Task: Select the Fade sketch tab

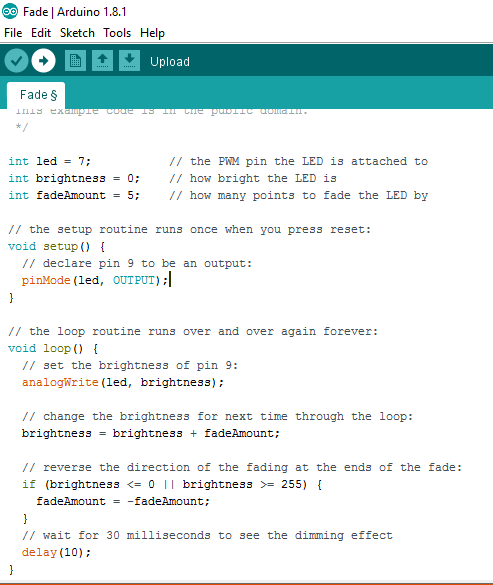Action: 36,95
